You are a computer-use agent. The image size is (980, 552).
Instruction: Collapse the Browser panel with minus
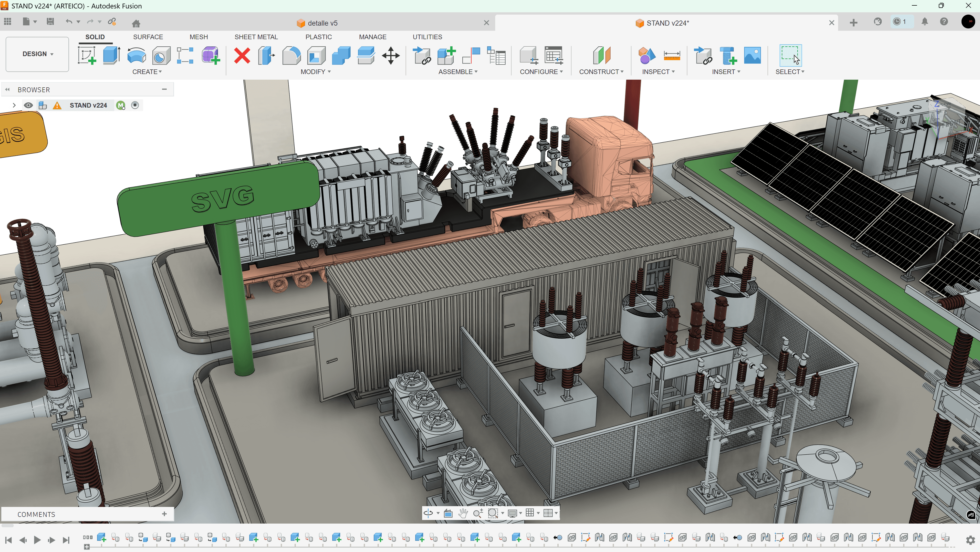coord(164,89)
